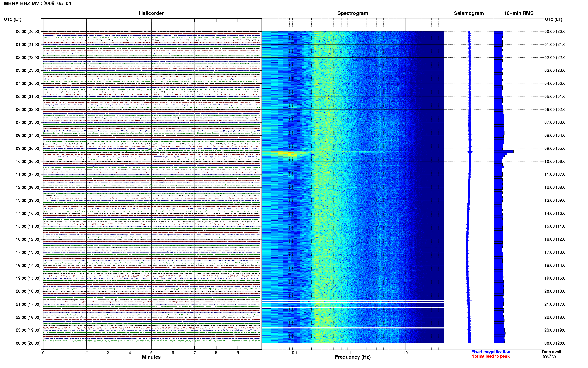
Task: Click the 'Frequency (Hz)' axis title
Action: point(353,357)
